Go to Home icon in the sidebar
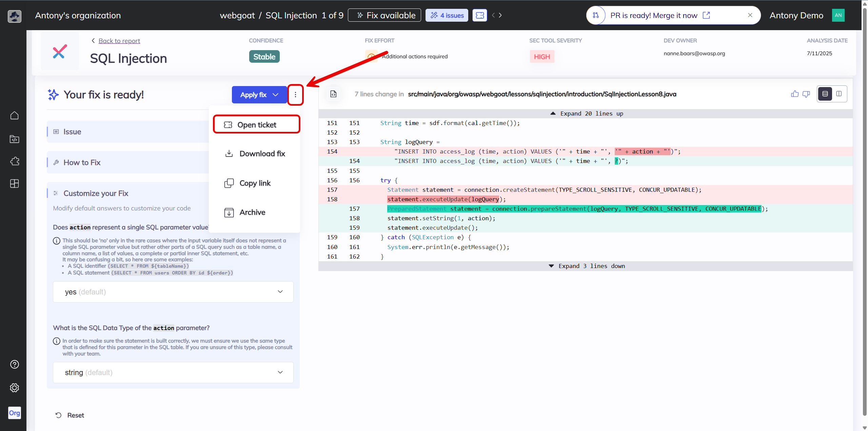The image size is (868, 431). point(14,116)
